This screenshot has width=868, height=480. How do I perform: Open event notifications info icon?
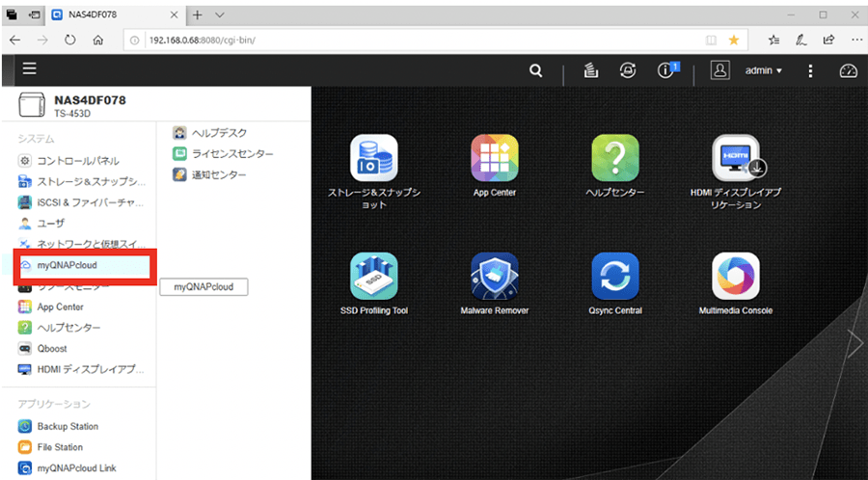[x=667, y=70]
